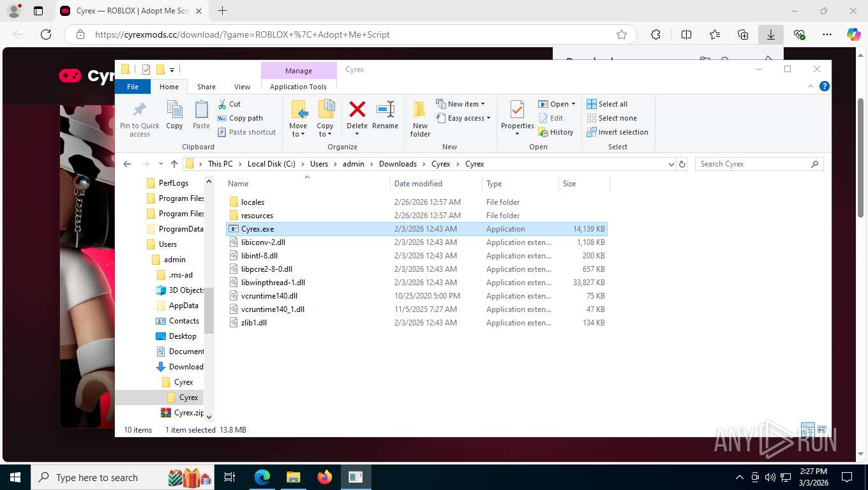Screen dimensions: 868x490
Task: Sort files by Name column
Action: tap(307, 184)
